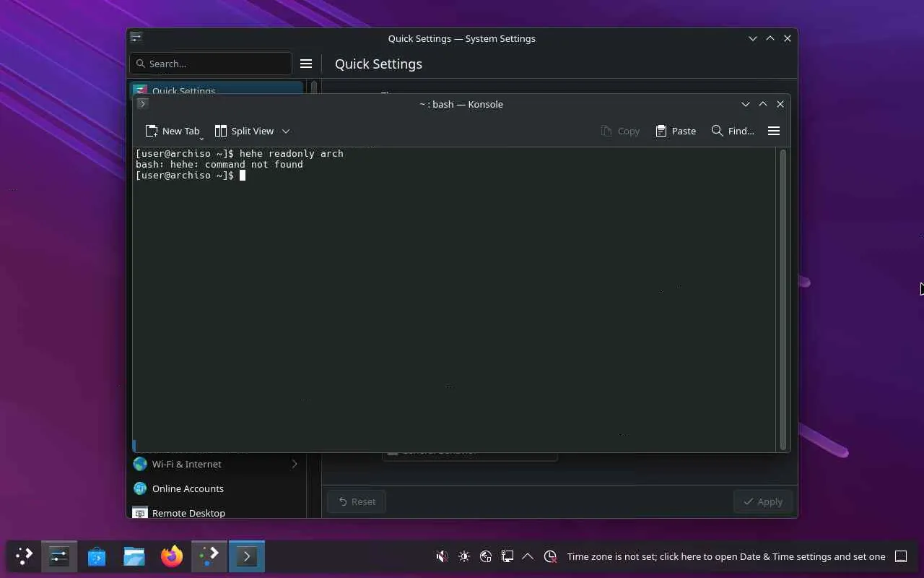Open Wi-Fi & Internet settings category
Screen dimensions: 924x578
click(x=217, y=464)
